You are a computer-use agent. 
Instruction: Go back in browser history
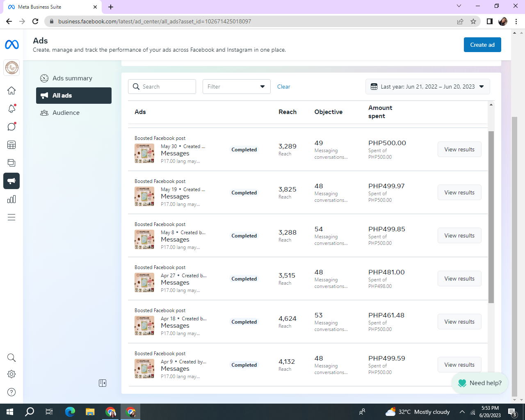9,21
